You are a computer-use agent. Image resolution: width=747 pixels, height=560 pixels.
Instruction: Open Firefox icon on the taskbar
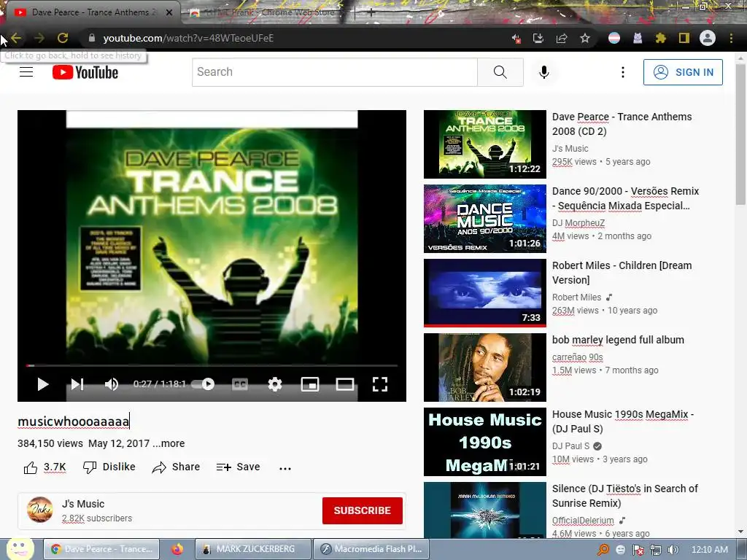[177, 549]
